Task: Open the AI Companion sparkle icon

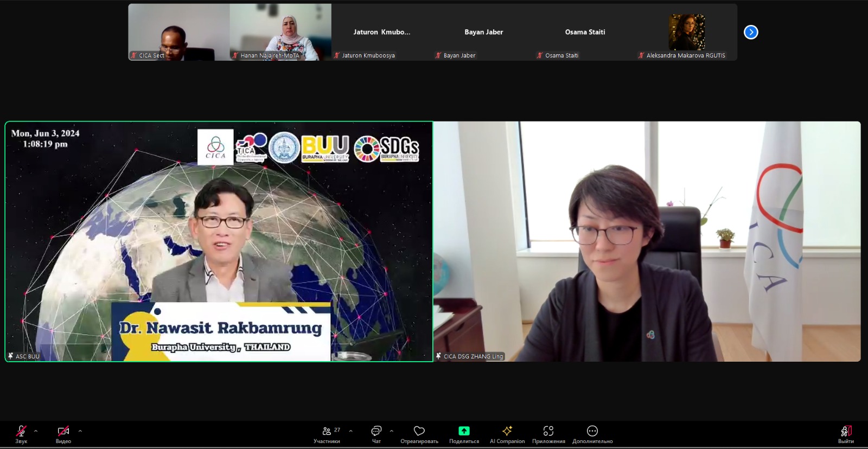Action: [x=507, y=433]
